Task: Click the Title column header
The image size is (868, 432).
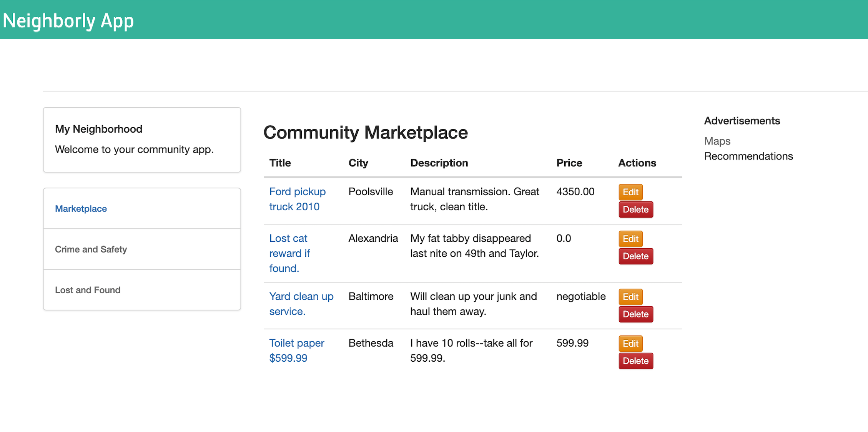Action: pos(280,163)
